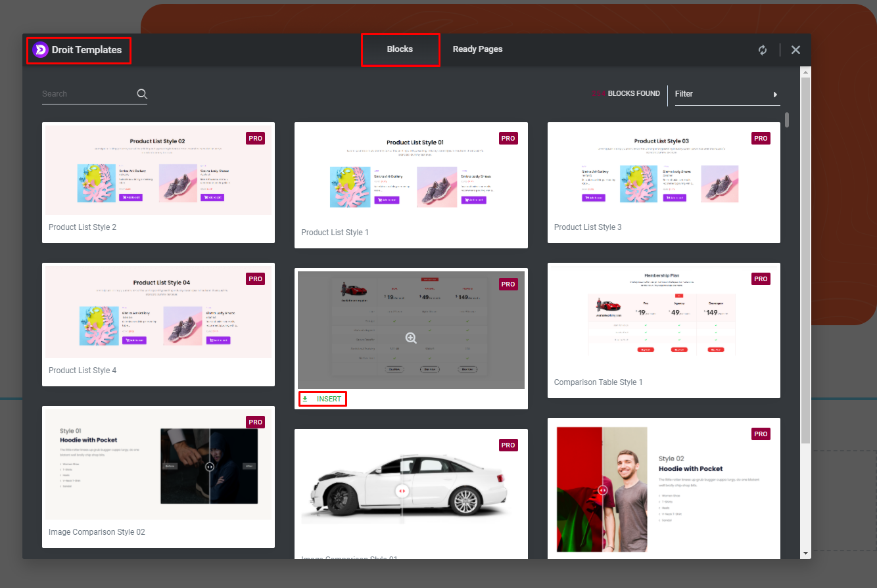Click the "Product List Style 2" caption
The image size is (877, 588).
83,227
